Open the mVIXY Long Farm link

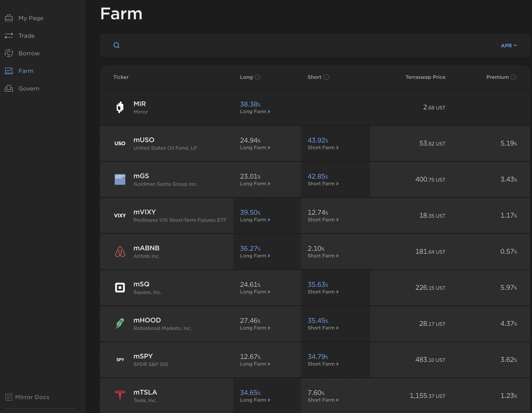point(255,219)
